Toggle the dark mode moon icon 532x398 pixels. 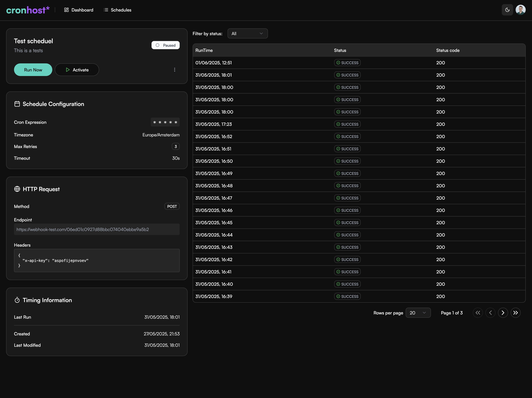click(x=507, y=10)
